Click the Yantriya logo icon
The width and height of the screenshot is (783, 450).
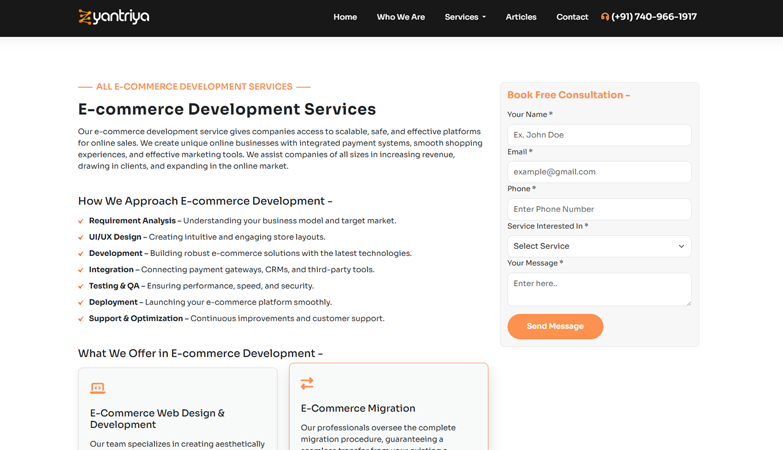pyautogui.click(x=85, y=17)
